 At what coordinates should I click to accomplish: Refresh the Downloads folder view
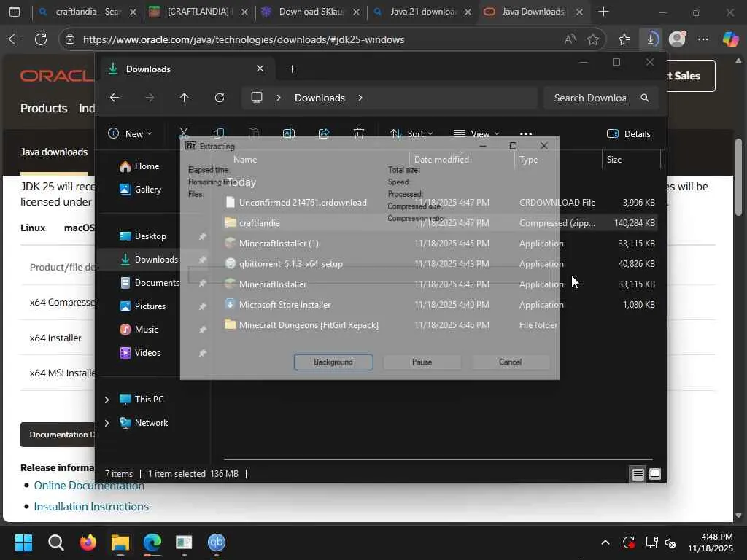(219, 98)
